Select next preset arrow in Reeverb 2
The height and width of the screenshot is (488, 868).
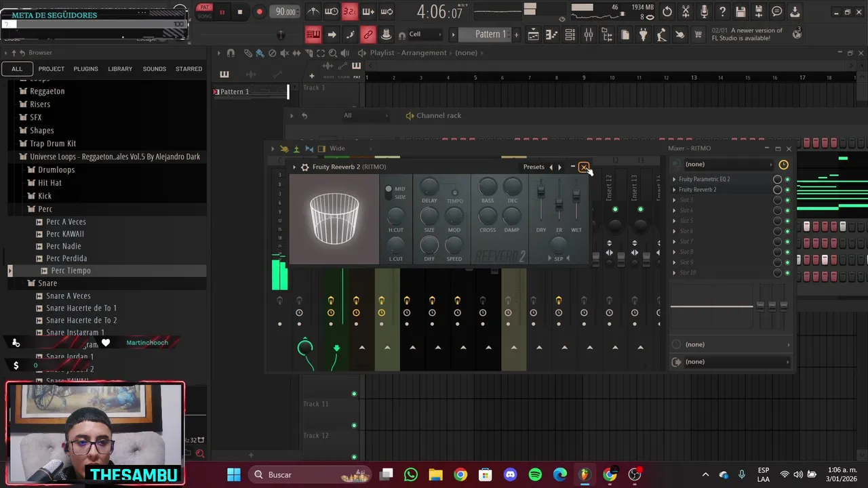click(x=559, y=167)
